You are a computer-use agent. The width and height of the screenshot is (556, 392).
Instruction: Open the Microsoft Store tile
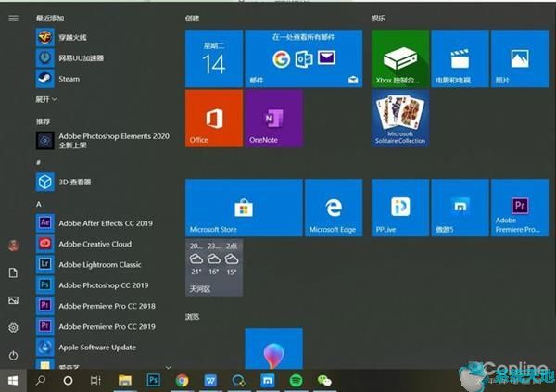pyautogui.click(x=244, y=208)
